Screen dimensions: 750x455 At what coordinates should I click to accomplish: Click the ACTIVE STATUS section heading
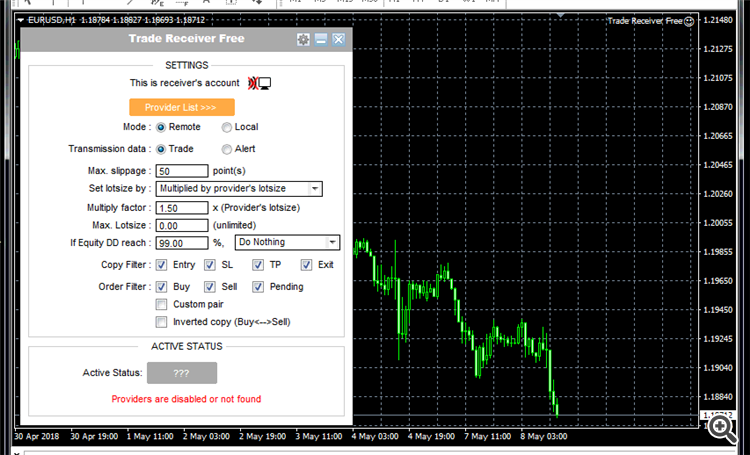pos(187,346)
